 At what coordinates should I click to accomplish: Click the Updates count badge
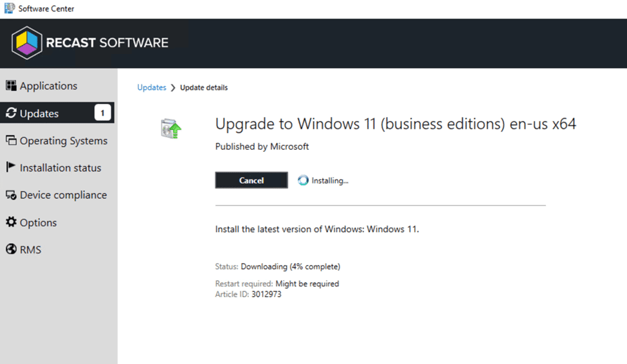click(102, 114)
